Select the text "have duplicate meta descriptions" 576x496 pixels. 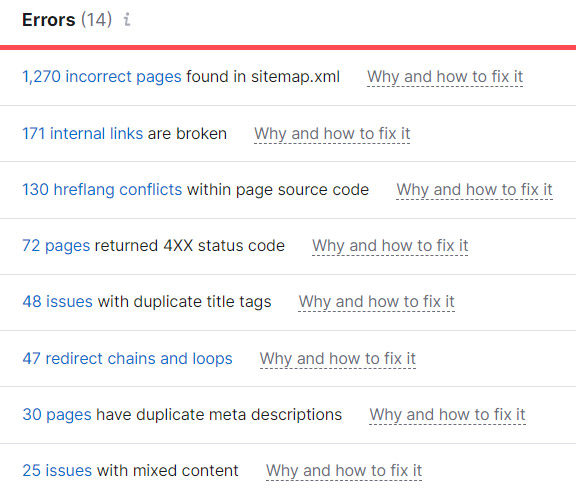point(219,414)
